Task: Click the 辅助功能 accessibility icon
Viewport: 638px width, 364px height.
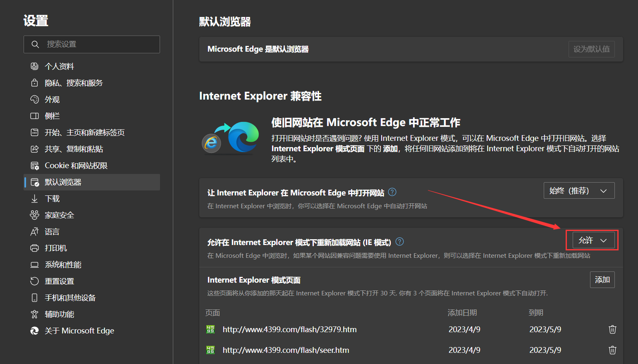Action: [x=35, y=314]
